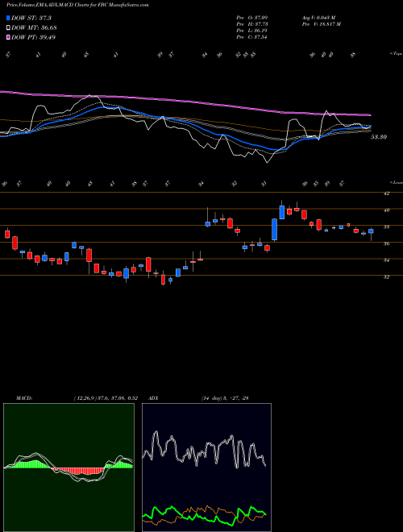Click the 'Pre V: 18.817 M' volume value

coord(321,24)
